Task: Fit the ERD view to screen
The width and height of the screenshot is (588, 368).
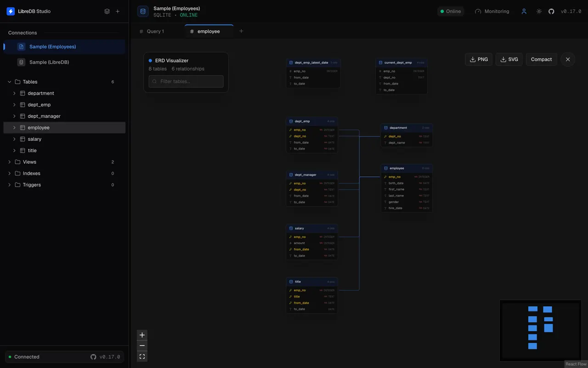Action: [142, 356]
